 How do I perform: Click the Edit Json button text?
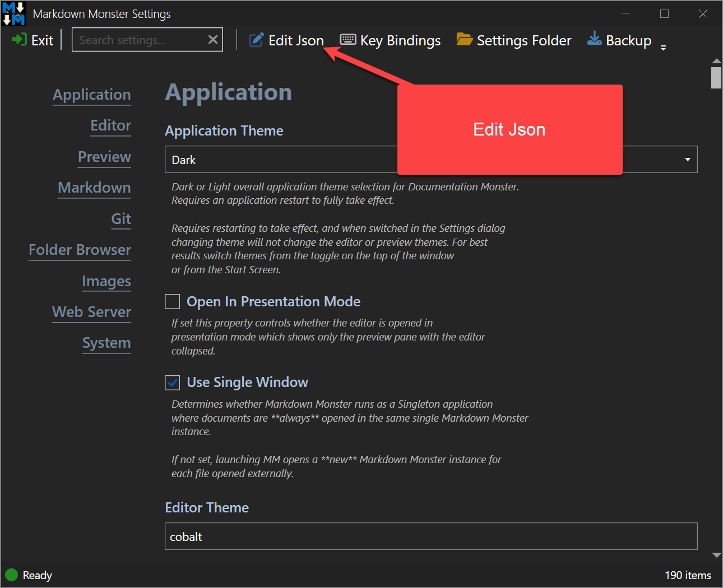(x=296, y=40)
